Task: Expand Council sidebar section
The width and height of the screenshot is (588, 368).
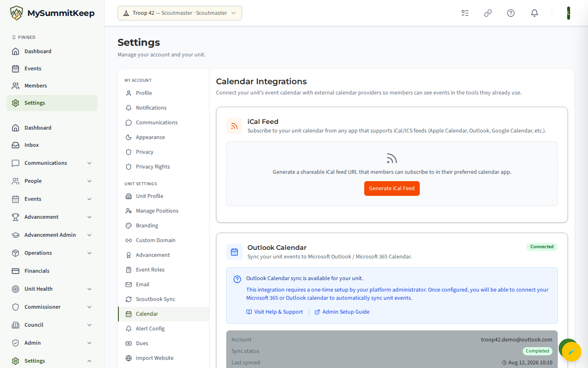Action: [x=52, y=325]
